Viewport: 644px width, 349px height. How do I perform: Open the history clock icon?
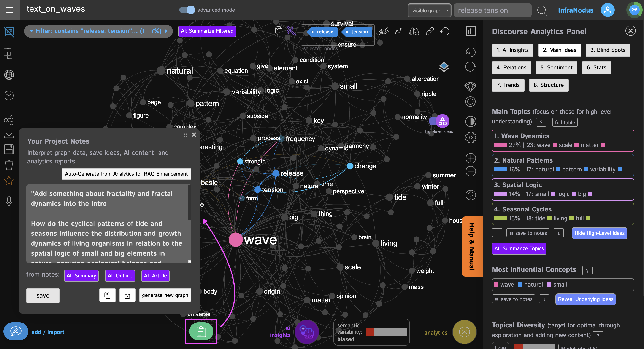point(9,95)
